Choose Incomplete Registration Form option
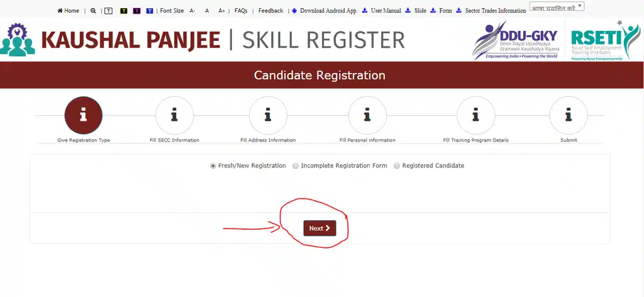Screen dimensions: 644x297 (x=296, y=166)
